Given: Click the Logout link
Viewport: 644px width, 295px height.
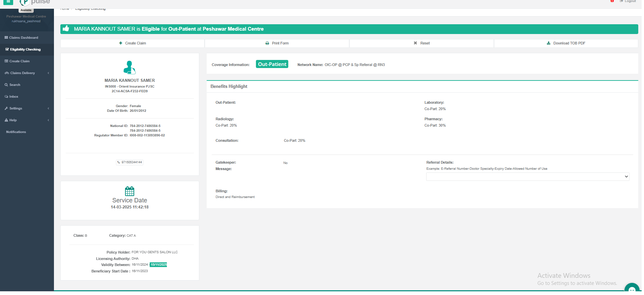Looking at the screenshot, I should pyautogui.click(x=630, y=1).
